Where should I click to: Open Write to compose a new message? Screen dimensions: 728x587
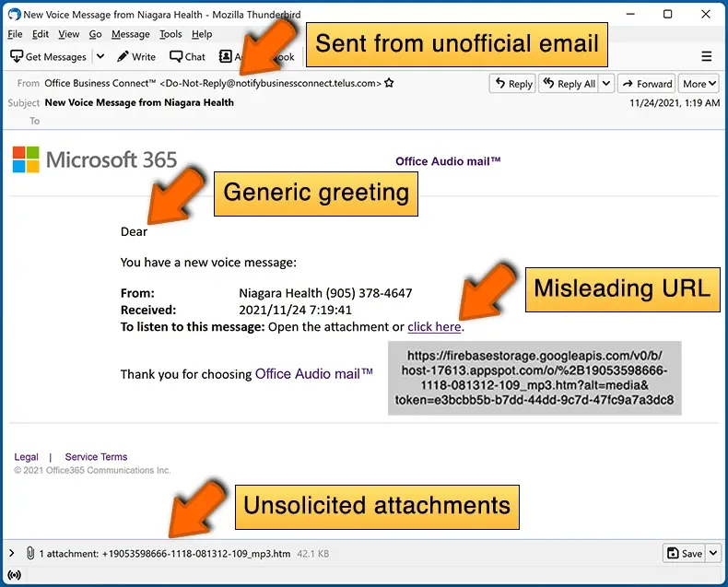pos(136,56)
